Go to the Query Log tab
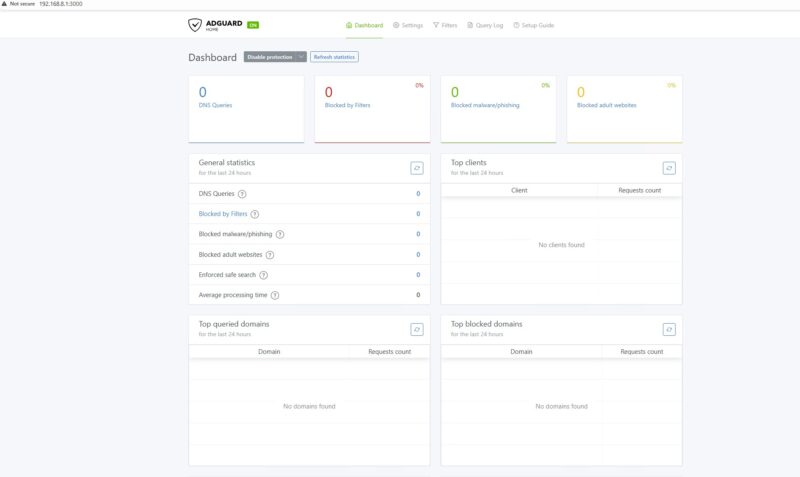The width and height of the screenshot is (800, 477). (x=485, y=25)
